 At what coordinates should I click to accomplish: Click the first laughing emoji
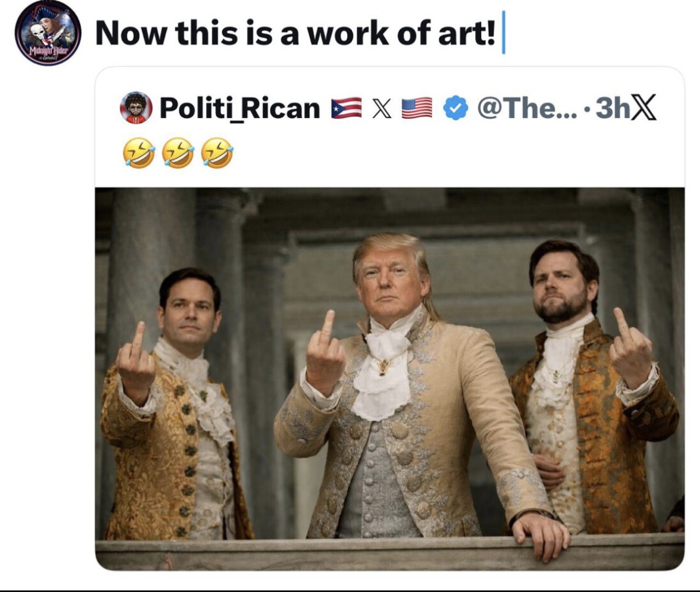(x=138, y=154)
